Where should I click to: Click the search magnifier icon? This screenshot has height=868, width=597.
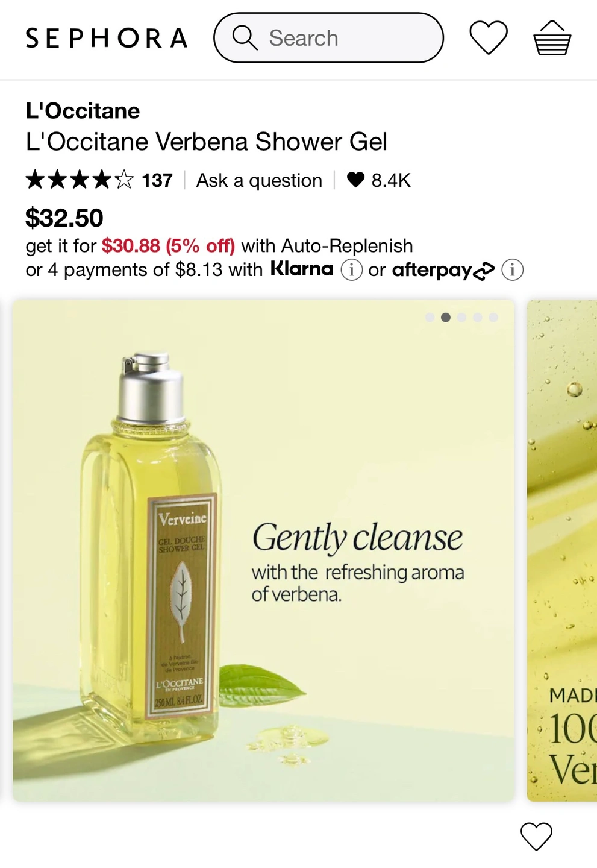point(245,38)
